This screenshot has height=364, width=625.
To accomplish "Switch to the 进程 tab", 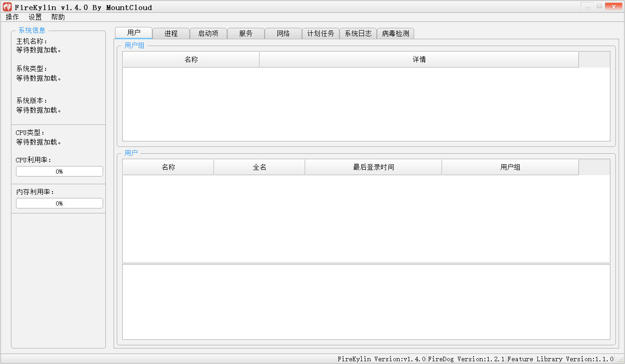I will pyautogui.click(x=171, y=34).
